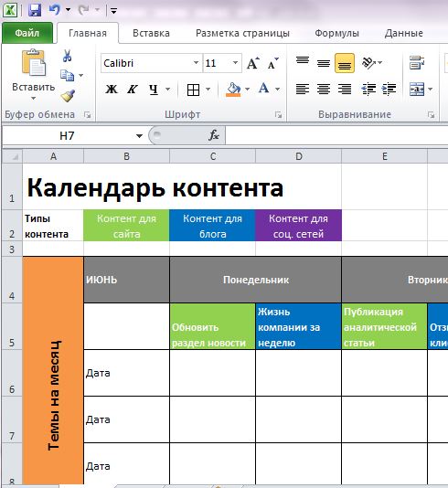Open the green Файл button
This screenshot has width=448, height=488.
pos(27,33)
